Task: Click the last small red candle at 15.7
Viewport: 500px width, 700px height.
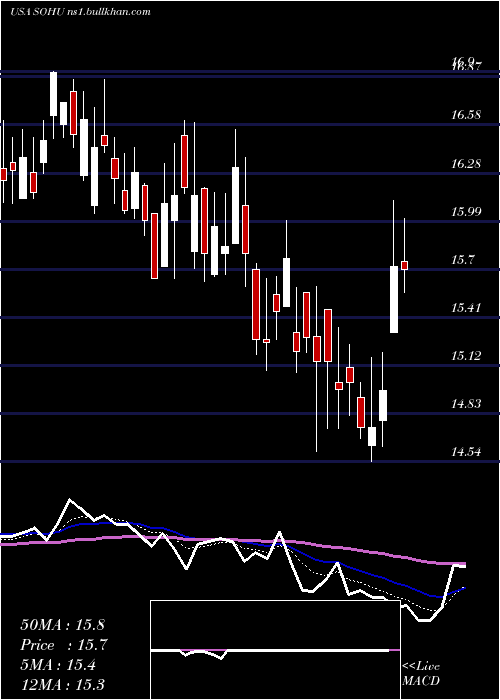Action: point(404,265)
